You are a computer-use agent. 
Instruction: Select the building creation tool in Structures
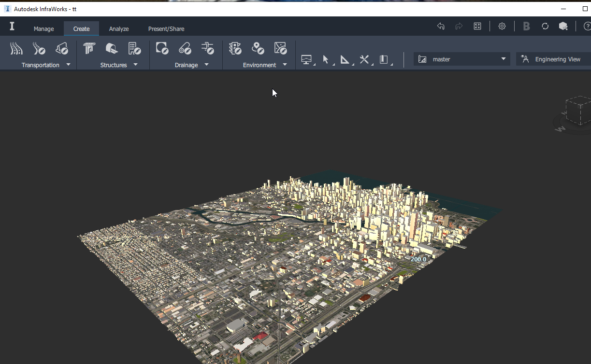click(134, 48)
